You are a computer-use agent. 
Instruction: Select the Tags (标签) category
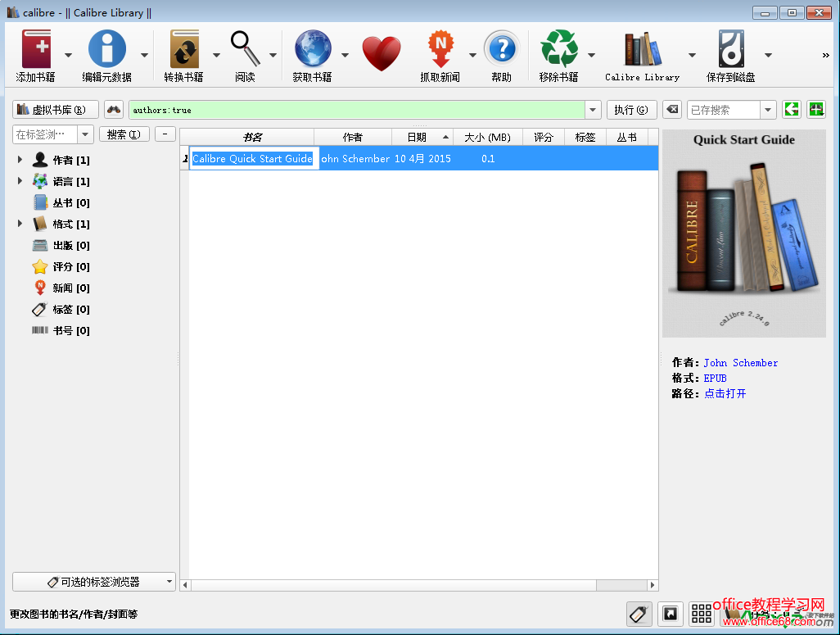pos(61,310)
